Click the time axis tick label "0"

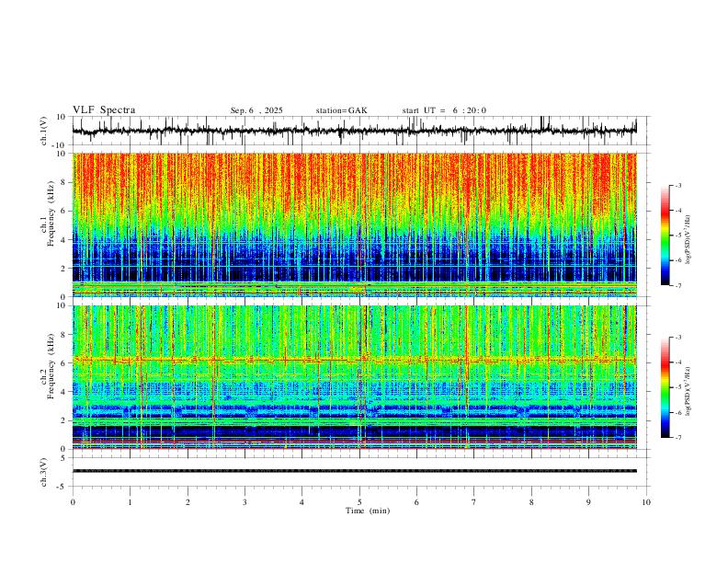click(x=73, y=502)
